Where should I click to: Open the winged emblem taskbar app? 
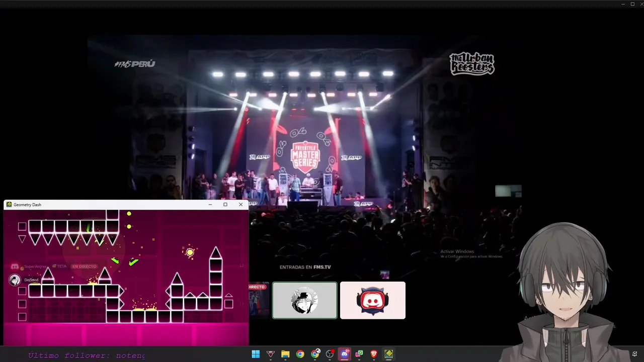(x=271, y=354)
